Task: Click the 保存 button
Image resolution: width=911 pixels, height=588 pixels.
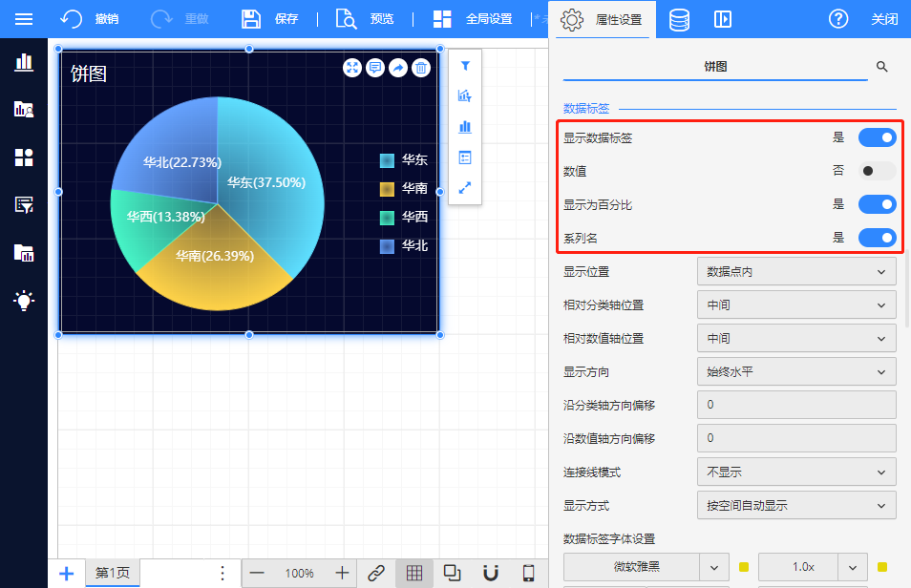Action: 270,19
